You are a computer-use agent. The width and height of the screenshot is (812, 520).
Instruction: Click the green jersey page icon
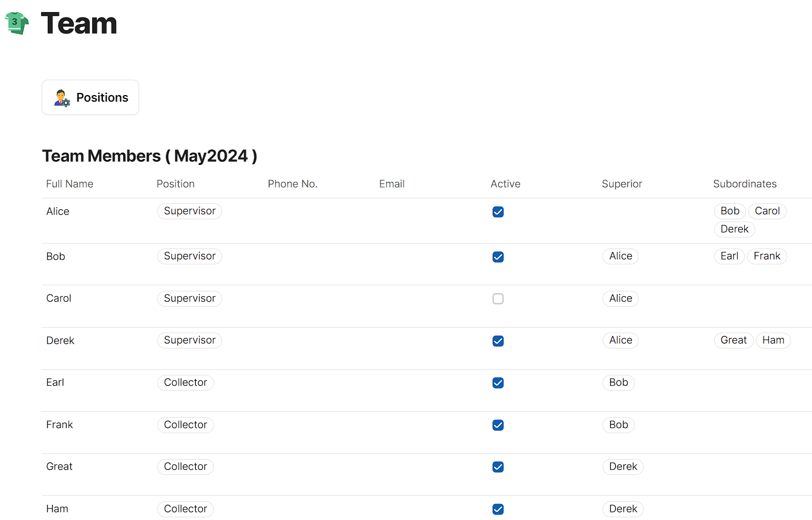point(16,23)
